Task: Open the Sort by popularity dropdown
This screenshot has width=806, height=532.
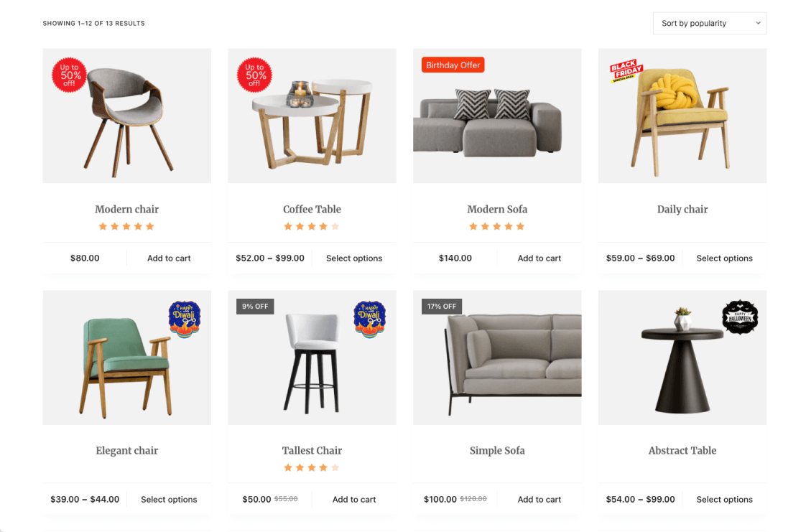Action: coord(709,23)
